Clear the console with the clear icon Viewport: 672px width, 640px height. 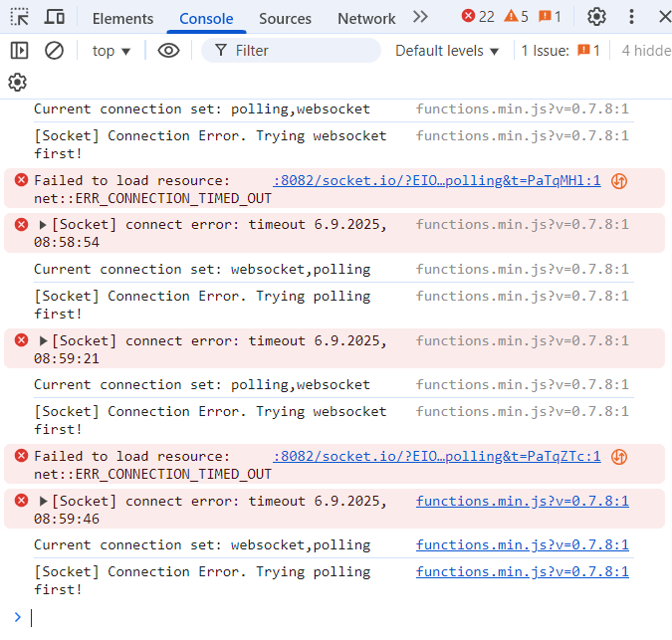point(55,50)
